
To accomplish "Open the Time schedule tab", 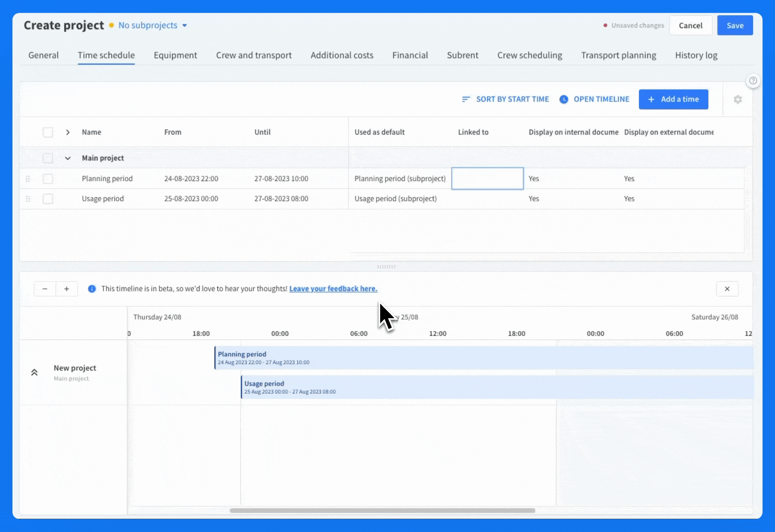I will pyautogui.click(x=106, y=55).
